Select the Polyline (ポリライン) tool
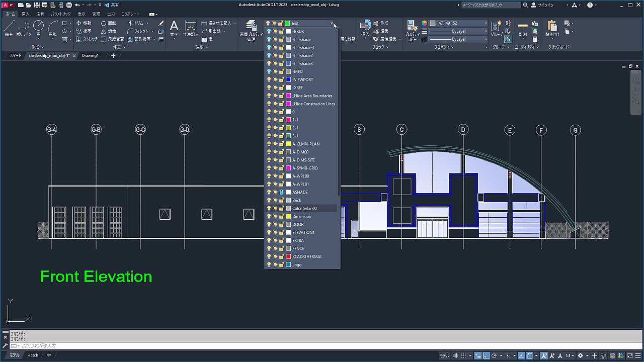This screenshot has height=362, width=644. click(24, 27)
